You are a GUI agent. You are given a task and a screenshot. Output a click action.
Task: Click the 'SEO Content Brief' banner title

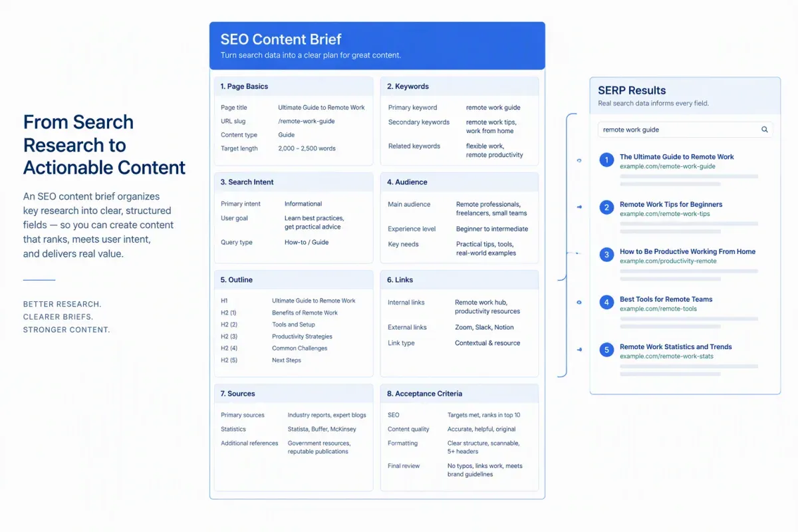[x=281, y=39]
